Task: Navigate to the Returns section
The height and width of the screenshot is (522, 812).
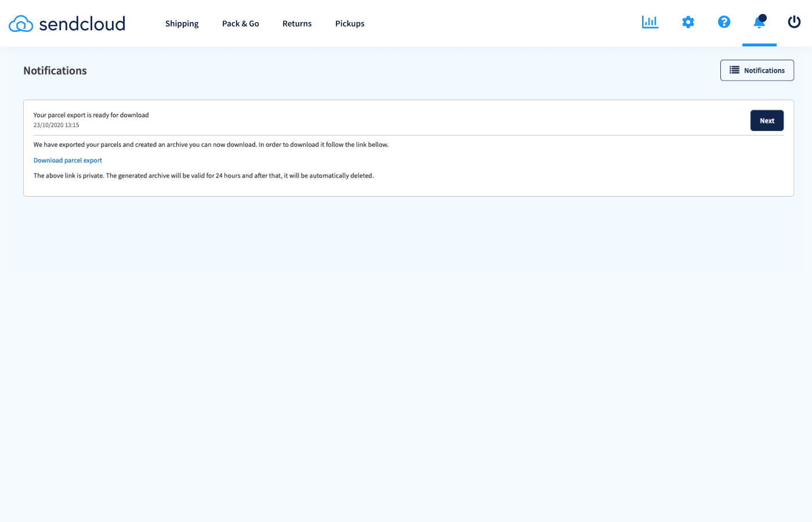Action: click(297, 23)
